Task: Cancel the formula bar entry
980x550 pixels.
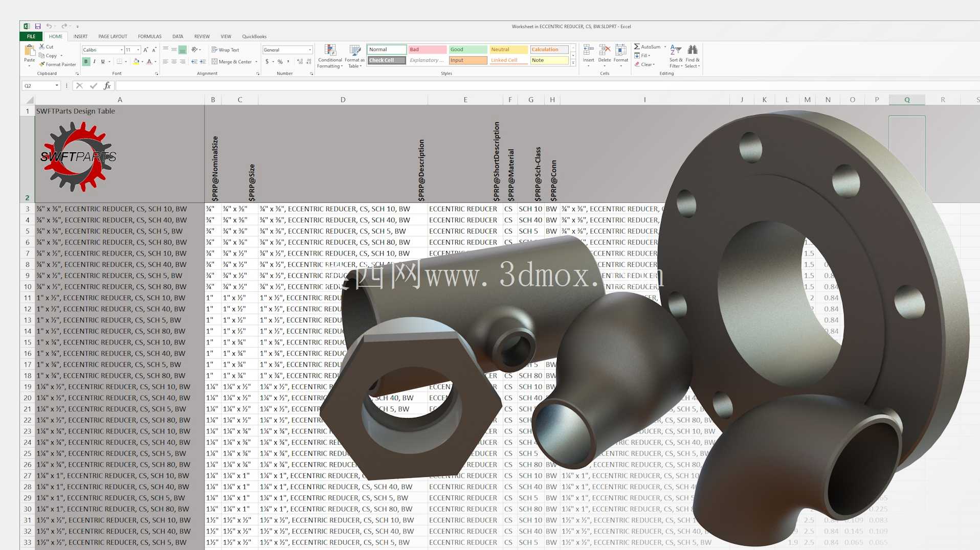Action: (79, 86)
